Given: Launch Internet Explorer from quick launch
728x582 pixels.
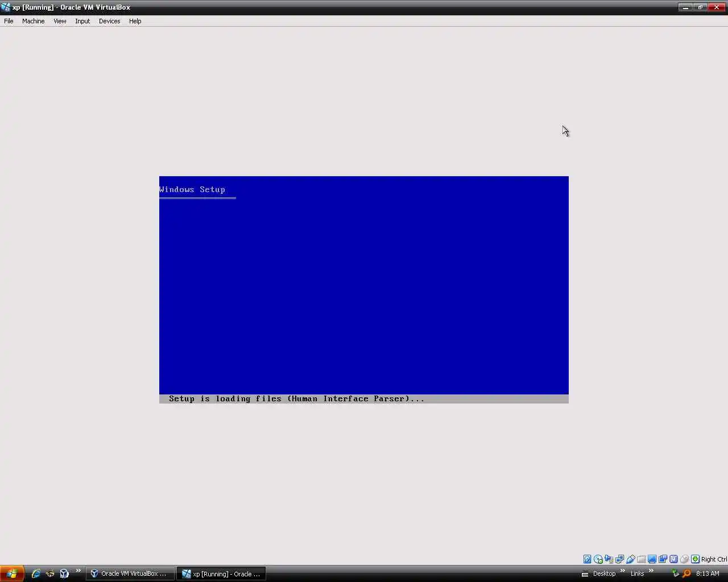Looking at the screenshot, I should (x=36, y=573).
